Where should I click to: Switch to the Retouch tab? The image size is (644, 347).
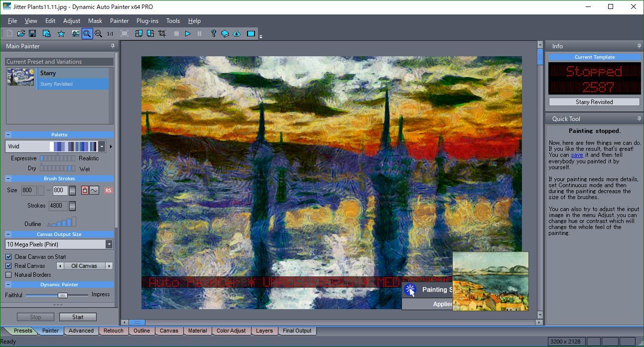pos(114,331)
